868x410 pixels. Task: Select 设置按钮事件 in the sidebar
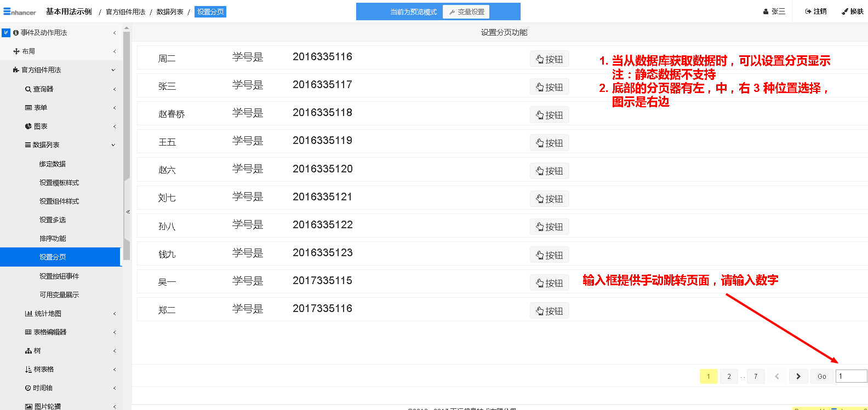(59, 276)
